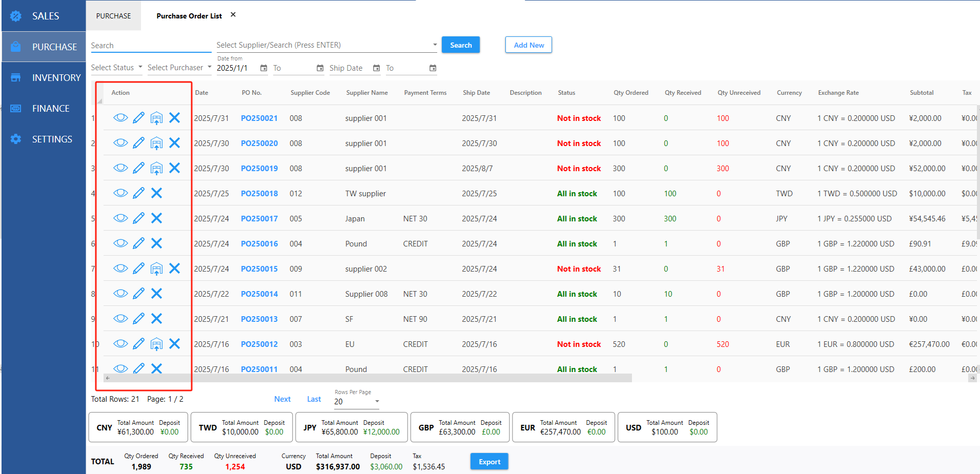Open the Rows Per Page dropdown
The height and width of the screenshot is (474, 980).
click(356, 402)
